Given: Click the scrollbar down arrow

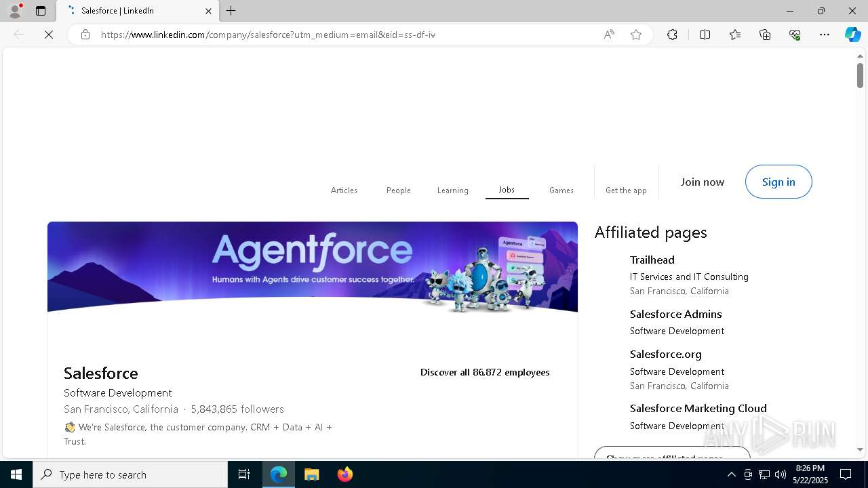Looking at the screenshot, I should pos(860,449).
